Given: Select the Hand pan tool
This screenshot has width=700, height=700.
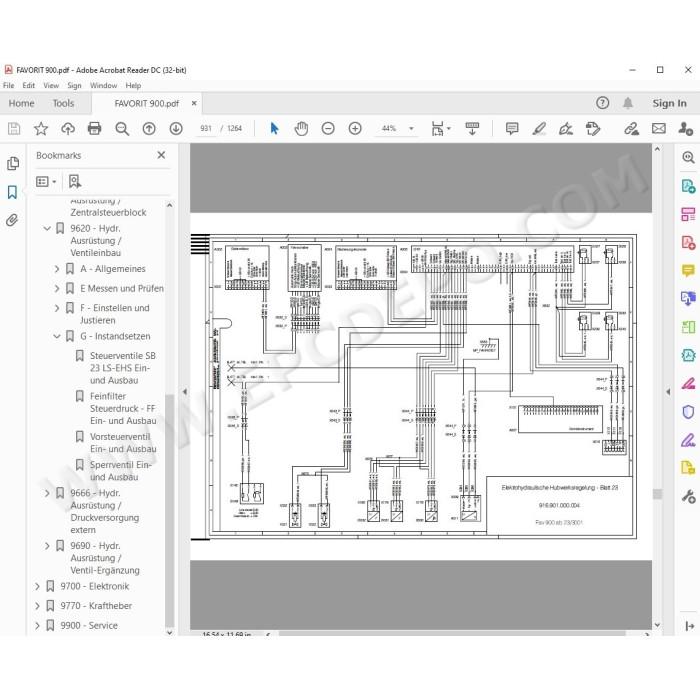Looking at the screenshot, I should (301, 129).
